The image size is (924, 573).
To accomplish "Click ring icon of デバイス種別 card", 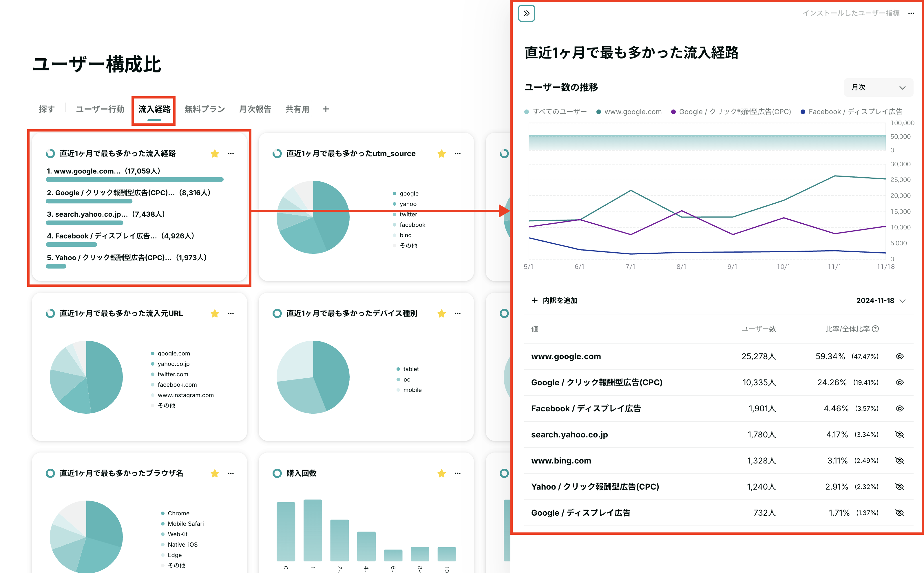I will (277, 313).
